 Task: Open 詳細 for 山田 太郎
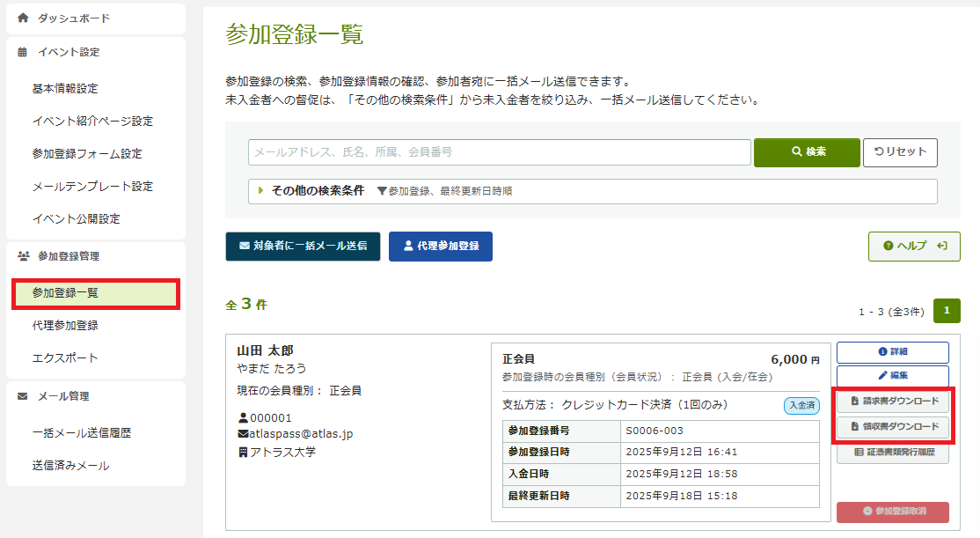pyautogui.click(x=892, y=352)
